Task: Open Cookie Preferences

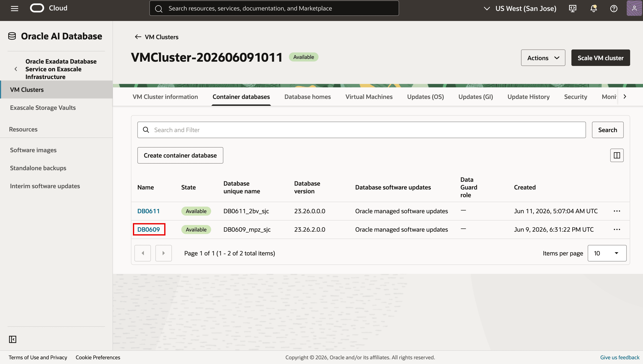Action: point(98,358)
